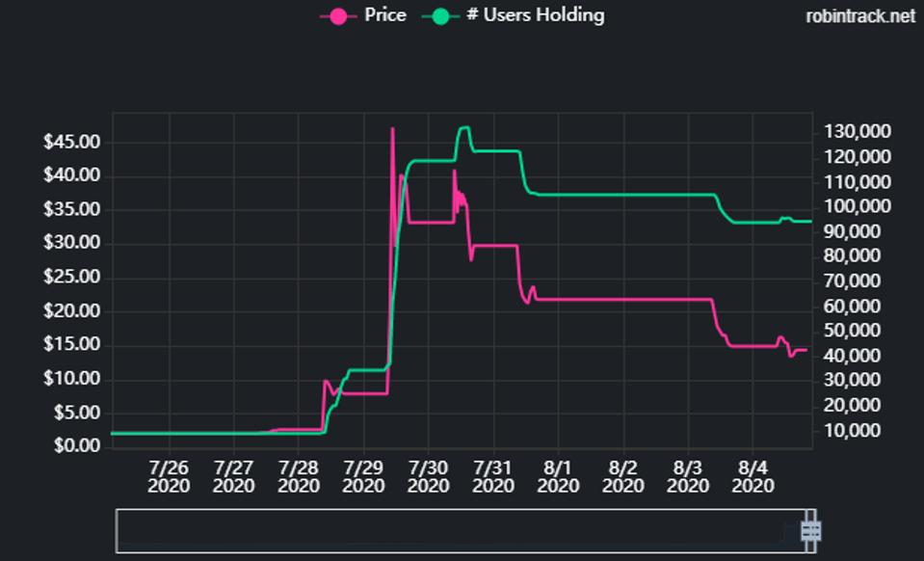Click the $0.00 price axis label

76,446
